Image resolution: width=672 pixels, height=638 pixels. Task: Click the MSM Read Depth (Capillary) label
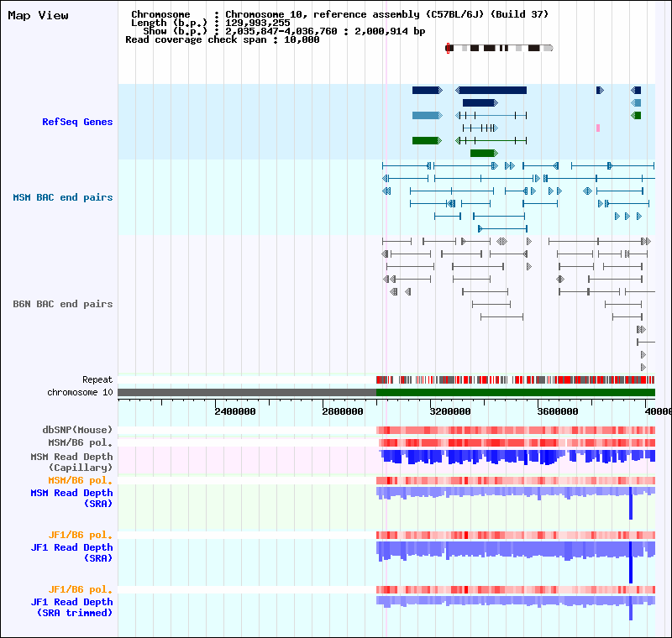tap(71, 462)
